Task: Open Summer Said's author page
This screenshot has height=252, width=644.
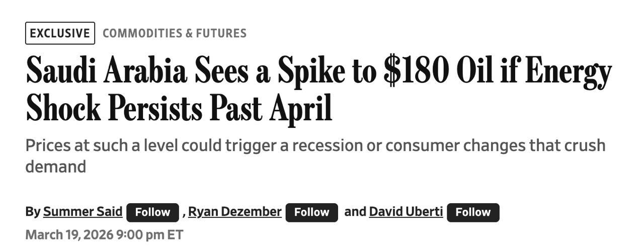Action: point(83,212)
